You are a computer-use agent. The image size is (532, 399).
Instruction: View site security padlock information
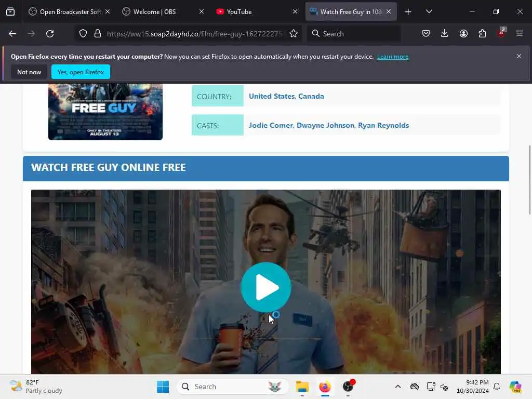click(x=98, y=34)
